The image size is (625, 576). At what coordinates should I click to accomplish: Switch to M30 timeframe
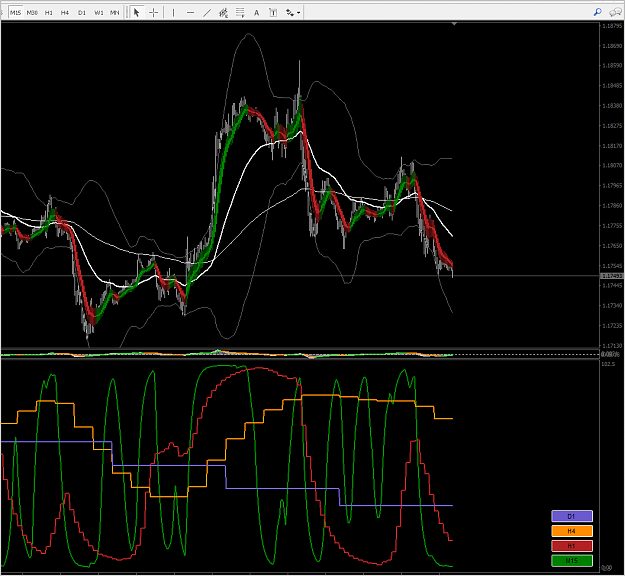click(x=32, y=13)
